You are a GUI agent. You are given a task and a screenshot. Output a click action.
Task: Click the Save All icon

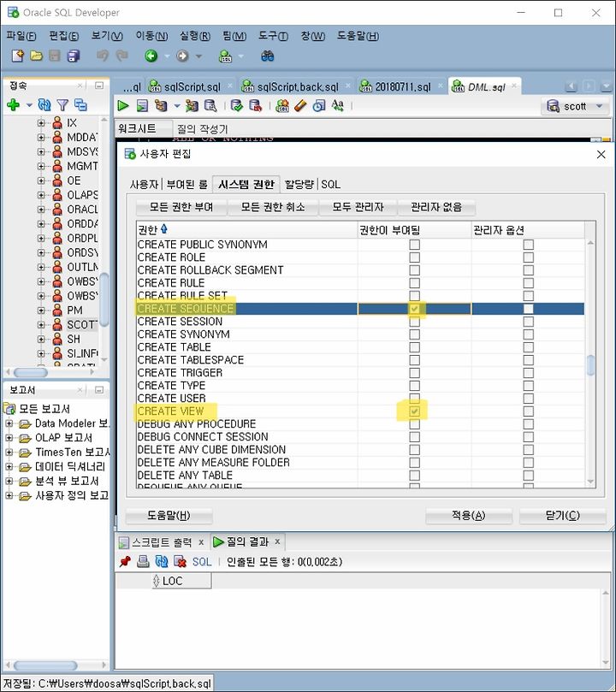pos(74,56)
